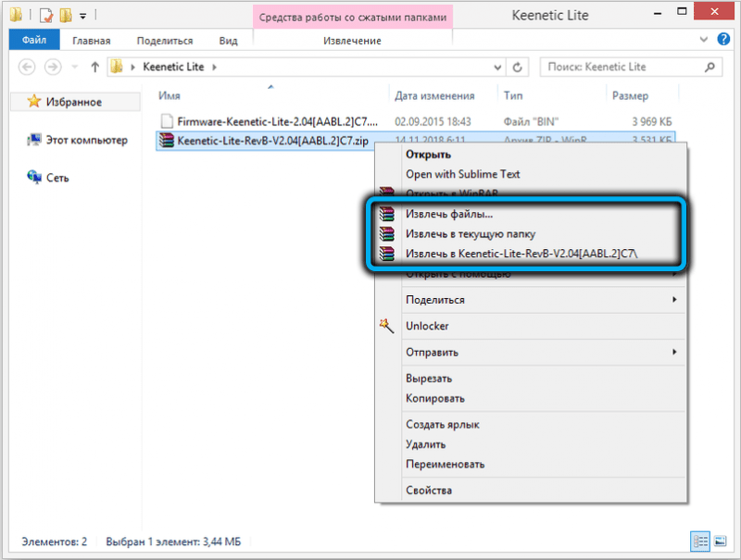Open the address bar history dropdown
Viewport: 741px width, 560px height.
[497, 68]
